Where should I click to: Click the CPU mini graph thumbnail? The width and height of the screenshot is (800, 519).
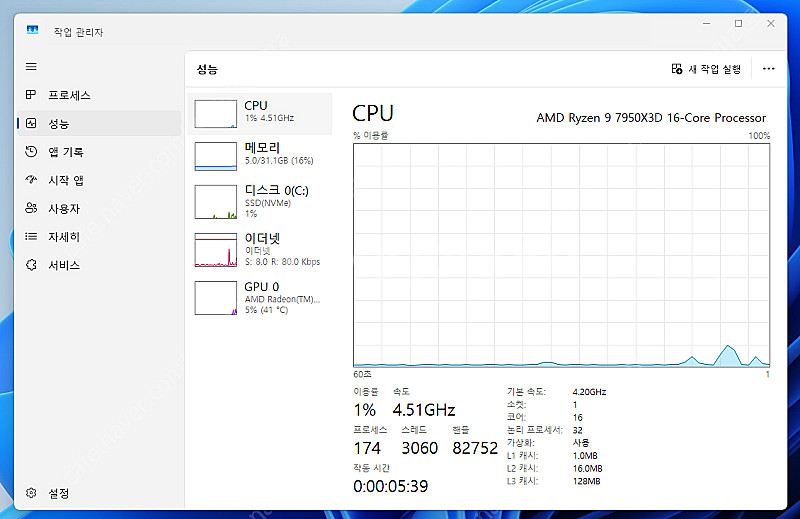point(215,113)
